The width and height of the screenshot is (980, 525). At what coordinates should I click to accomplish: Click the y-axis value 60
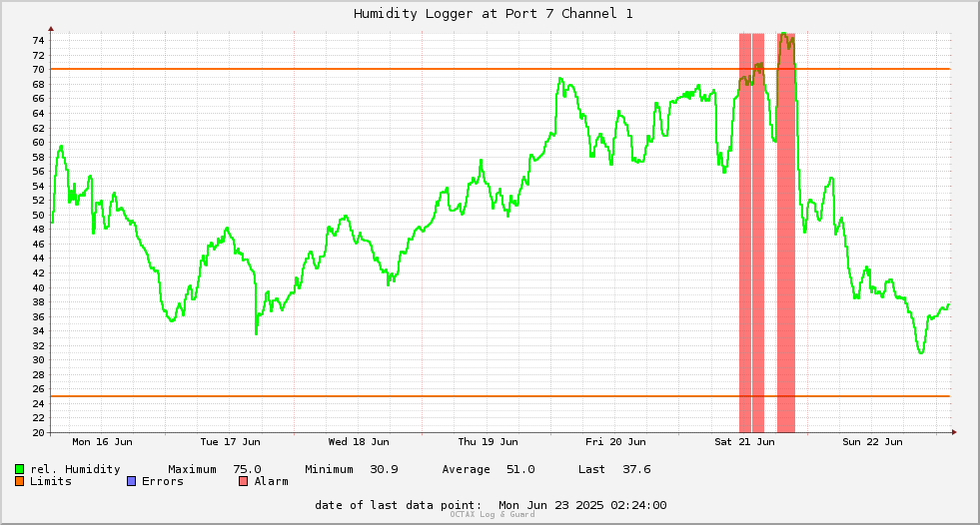coord(38,143)
